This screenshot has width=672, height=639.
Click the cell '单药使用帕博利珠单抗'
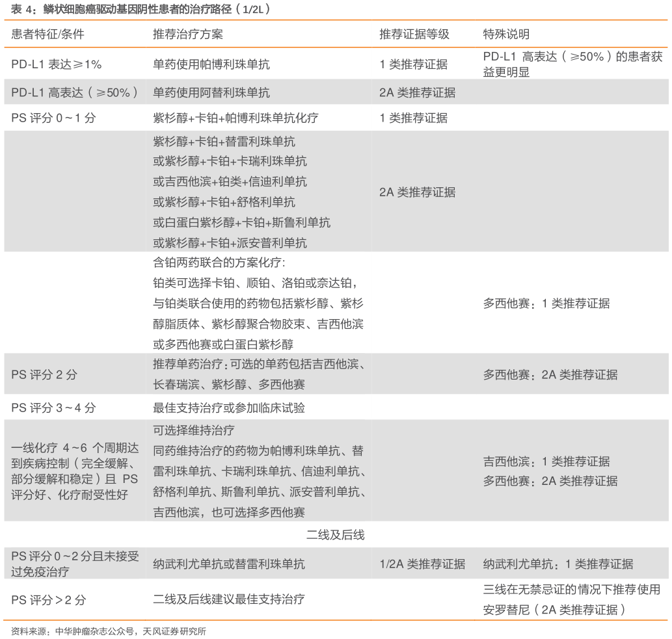coord(211,64)
